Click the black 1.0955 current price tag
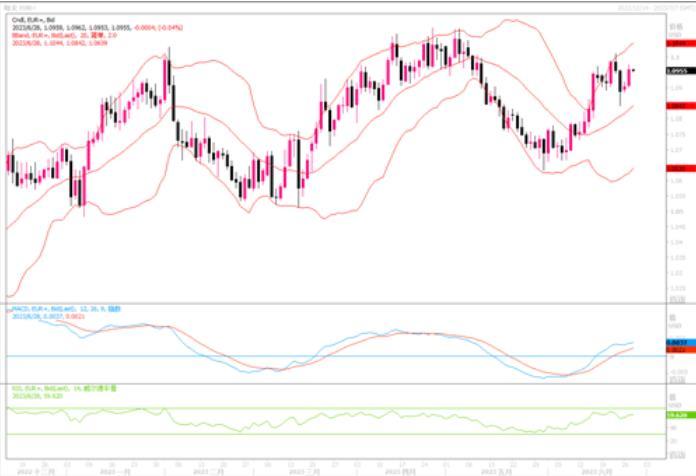Image resolution: width=696 pixels, height=476 pixels. 676,72
